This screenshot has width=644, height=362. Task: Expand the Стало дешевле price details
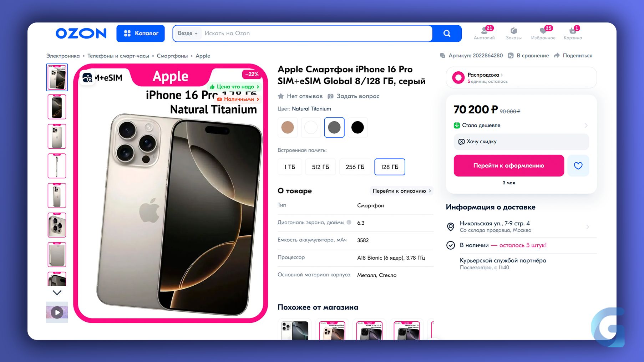(x=521, y=126)
